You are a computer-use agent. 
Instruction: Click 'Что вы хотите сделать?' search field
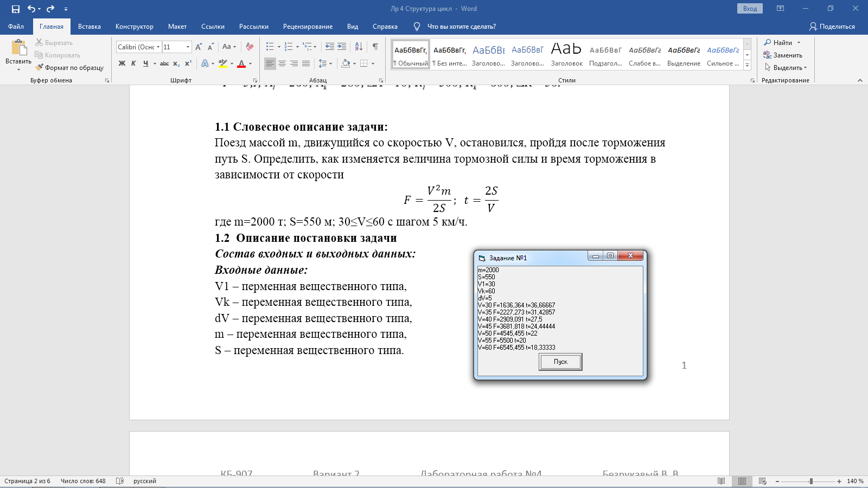coord(461,27)
